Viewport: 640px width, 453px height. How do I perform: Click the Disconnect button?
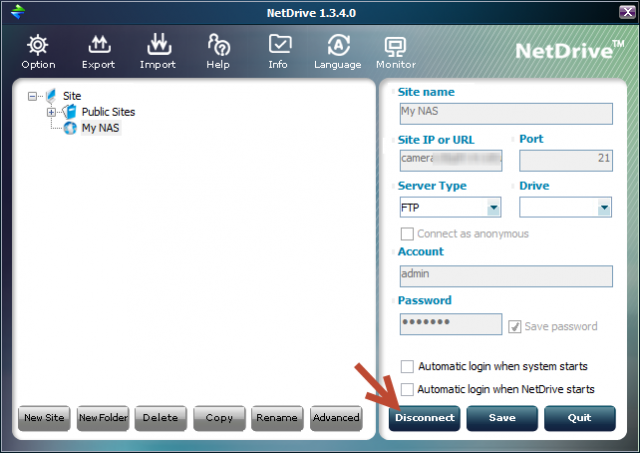pyautogui.click(x=424, y=418)
